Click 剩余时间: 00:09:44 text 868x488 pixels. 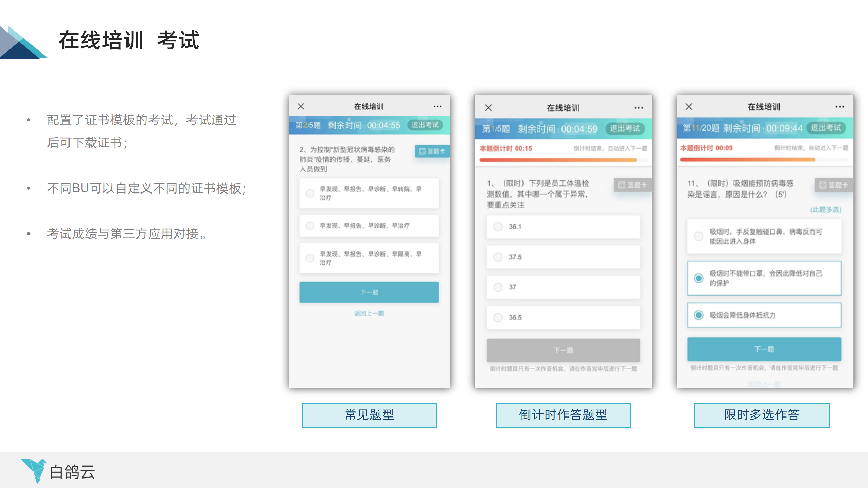point(763,128)
